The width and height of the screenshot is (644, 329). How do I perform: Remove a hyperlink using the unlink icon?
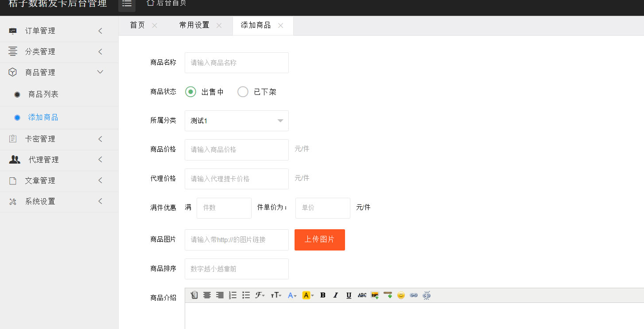(x=426, y=295)
